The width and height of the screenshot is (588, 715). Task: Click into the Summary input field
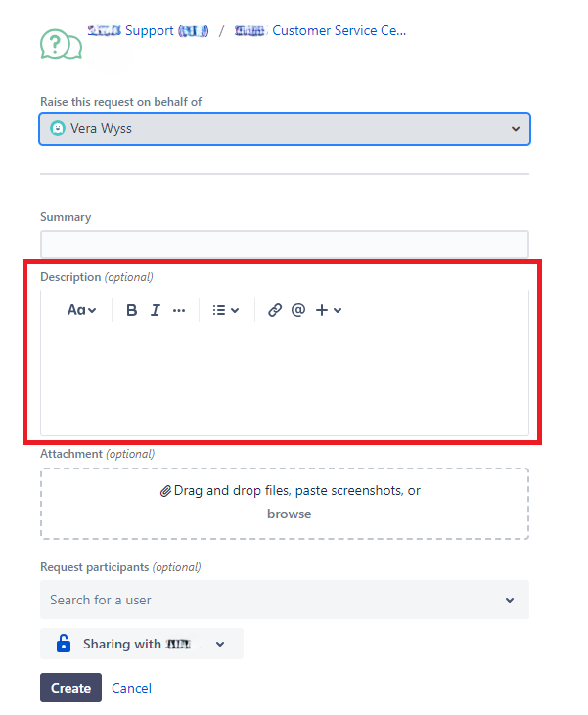point(285,245)
